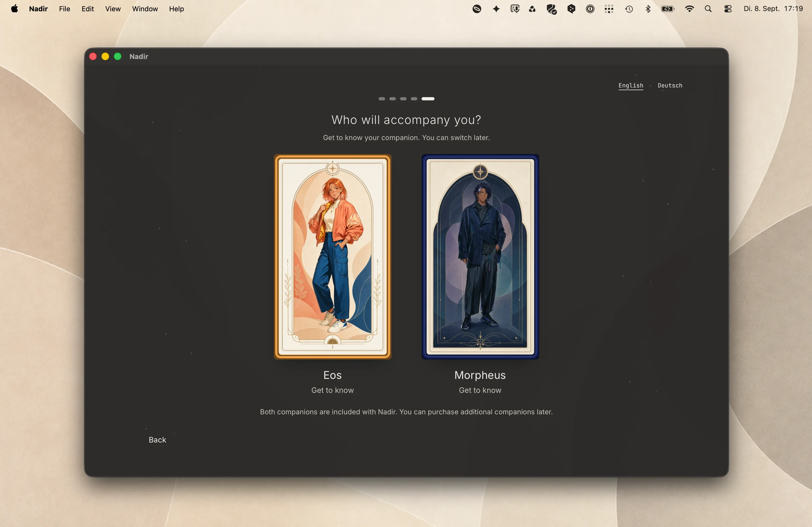Click the Eos name label
This screenshot has height=527, width=812.
tap(333, 375)
